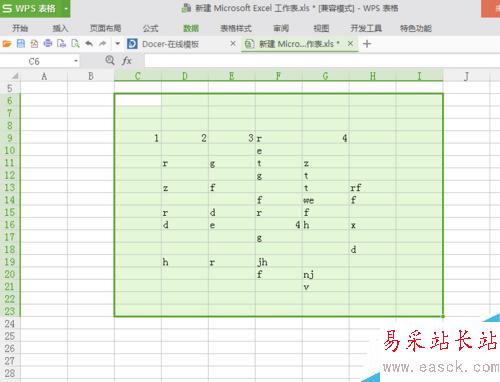The width and height of the screenshot is (500, 382).
Task: Click the fill handle at selection corner
Action: (x=443, y=316)
